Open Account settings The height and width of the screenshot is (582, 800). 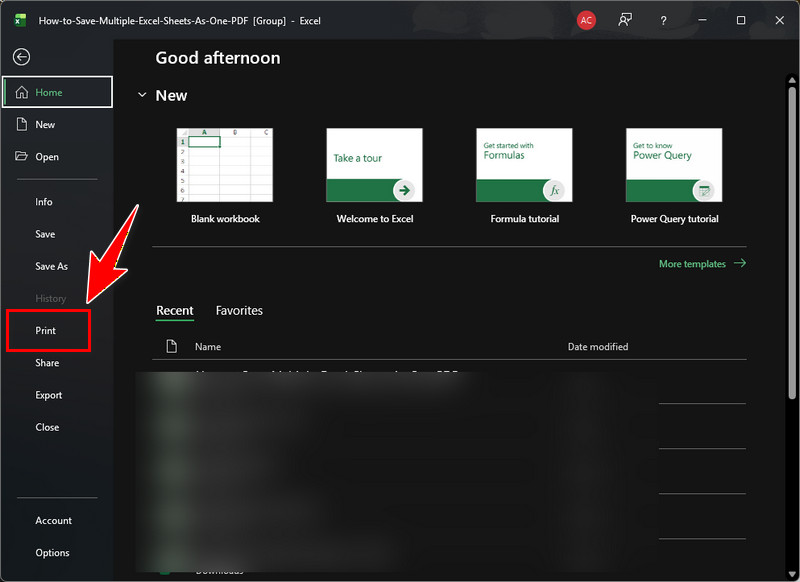[x=54, y=520]
